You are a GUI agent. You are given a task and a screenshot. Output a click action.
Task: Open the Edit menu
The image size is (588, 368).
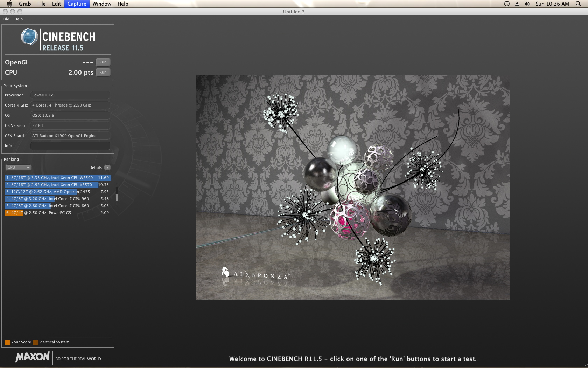click(56, 4)
